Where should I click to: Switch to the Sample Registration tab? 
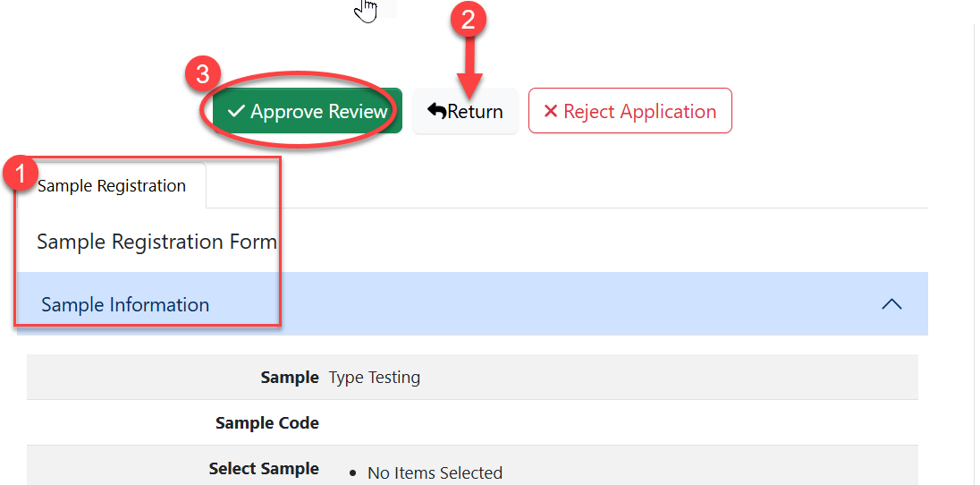pyautogui.click(x=112, y=186)
